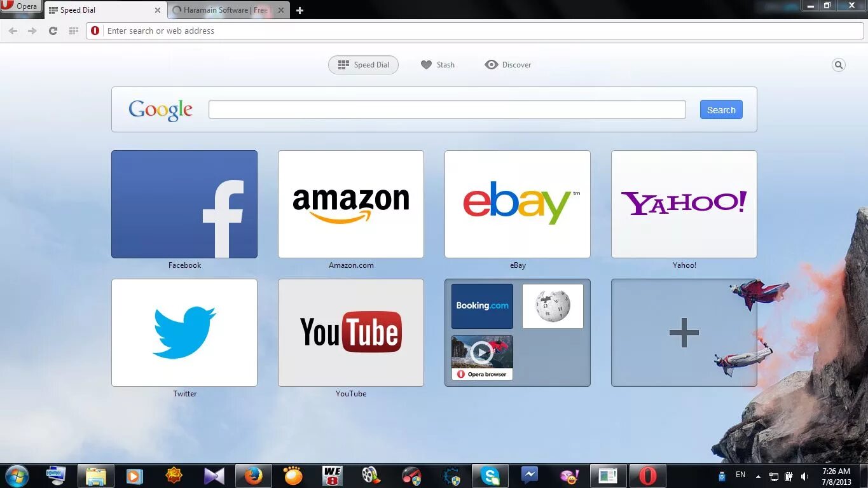The width and height of the screenshot is (868, 488).
Task: Open the red-black shielded taskbar icon
Action: (x=411, y=475)
